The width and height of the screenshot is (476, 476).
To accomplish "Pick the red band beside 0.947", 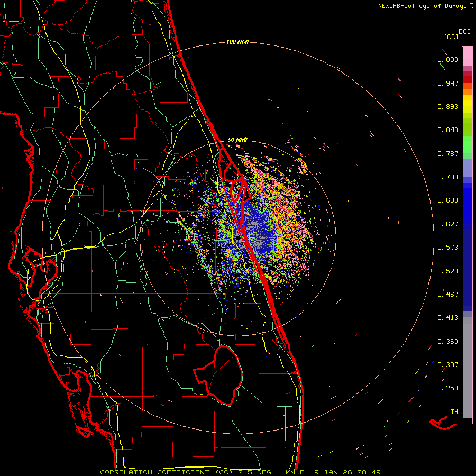I will click(x=467, y=79).
